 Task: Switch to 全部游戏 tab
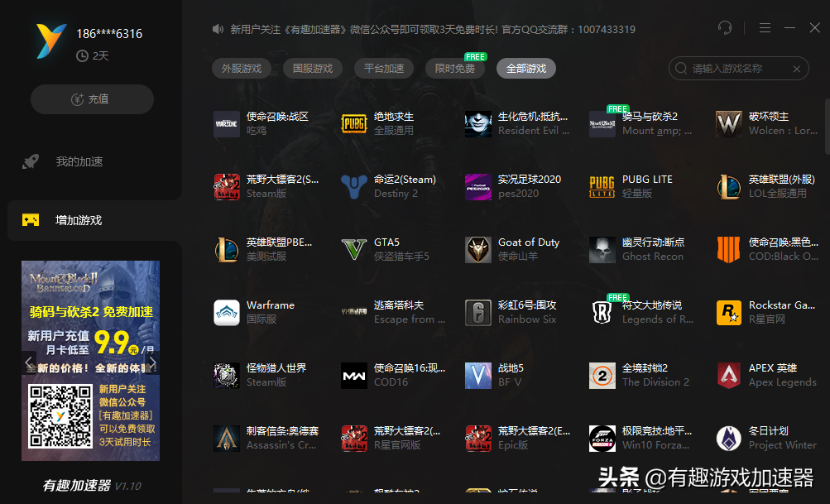[526, 69]
